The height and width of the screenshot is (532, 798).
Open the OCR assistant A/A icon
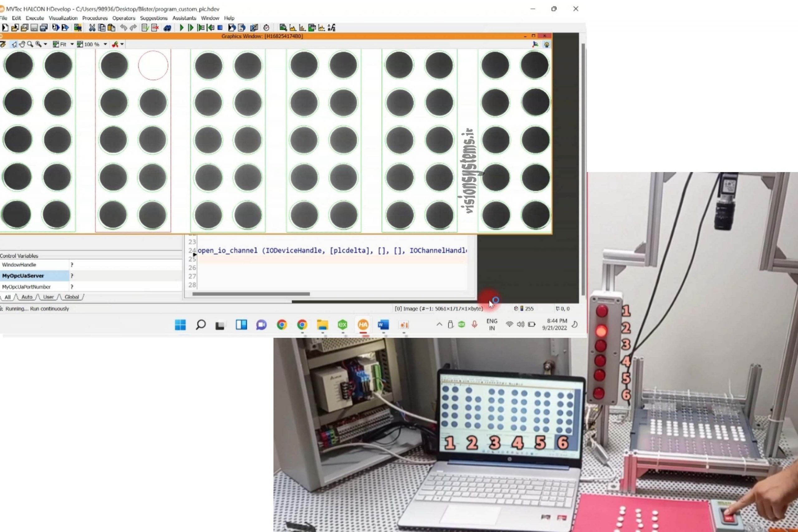click(331, 28)
